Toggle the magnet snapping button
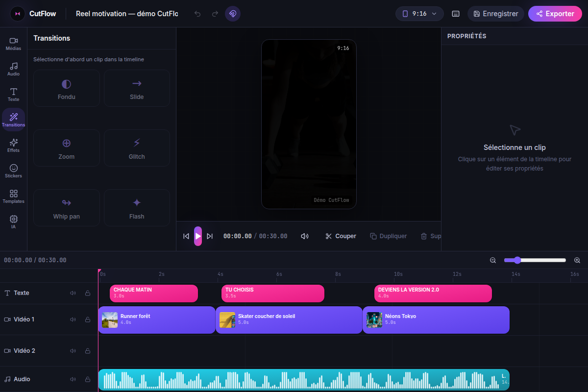This screenshot has height=392, width=588. tap(233, 14)
